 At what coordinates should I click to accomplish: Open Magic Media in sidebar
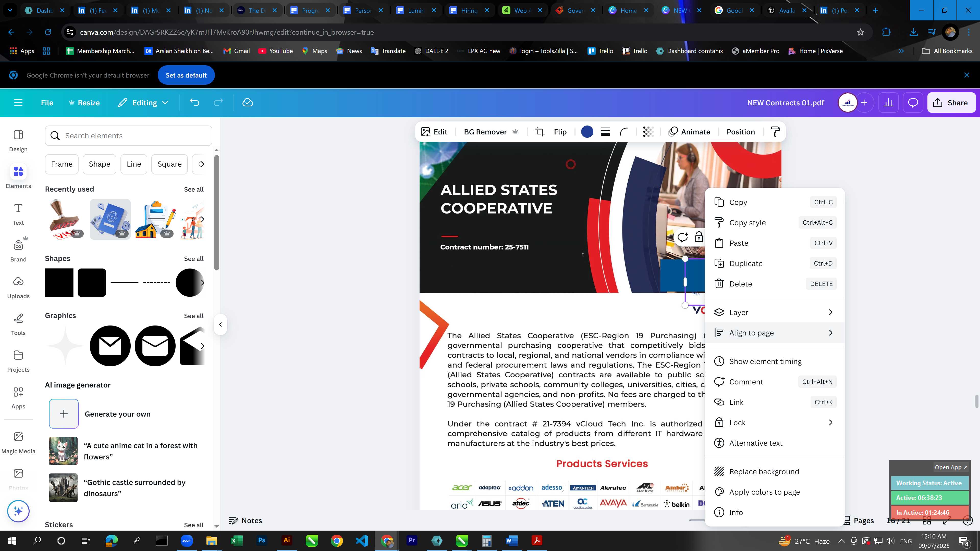[18, 443]
